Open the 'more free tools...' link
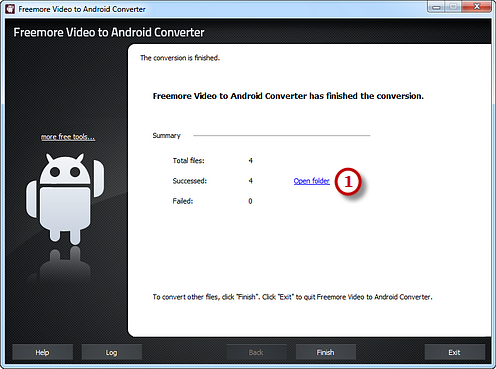496x369 pixels. 68,137
